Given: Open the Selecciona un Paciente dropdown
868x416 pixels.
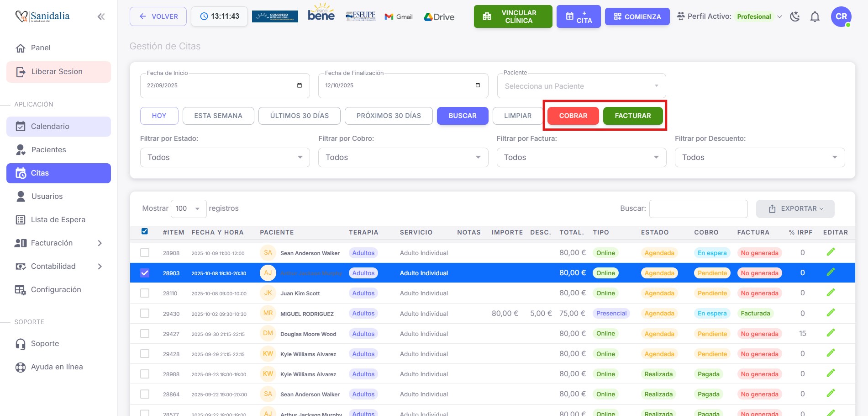Looking at the screenshot, I should pos(581,86).
